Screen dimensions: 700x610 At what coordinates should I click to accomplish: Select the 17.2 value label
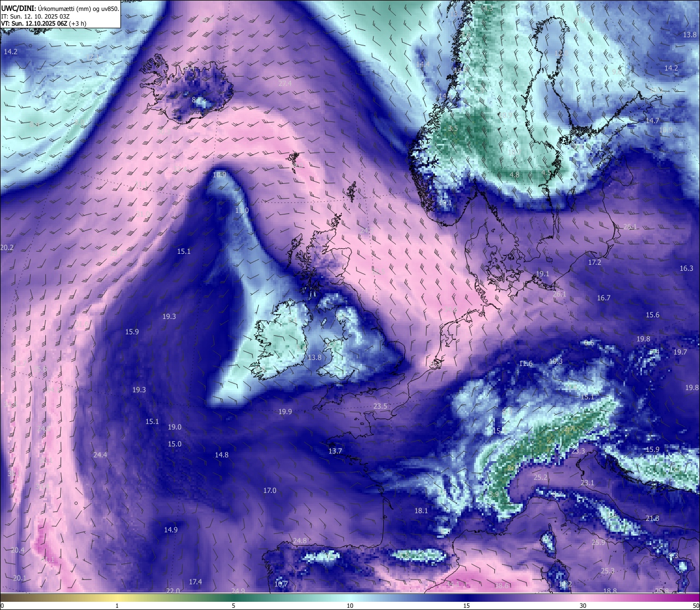click(594, 263)
